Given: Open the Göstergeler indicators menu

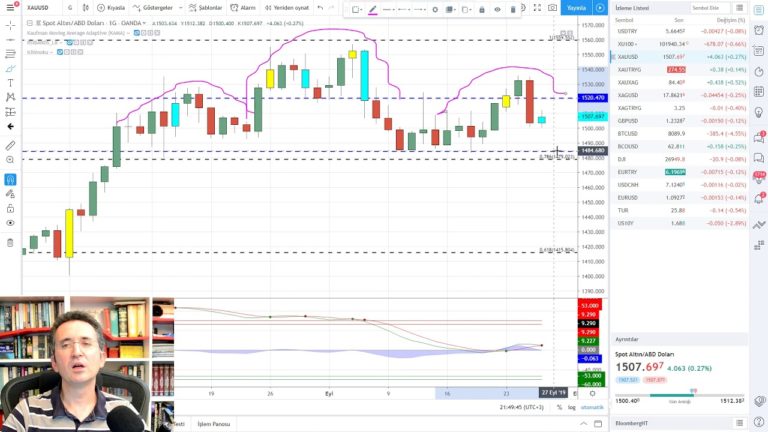Looking at the screenshot, I should coord(155,7).
